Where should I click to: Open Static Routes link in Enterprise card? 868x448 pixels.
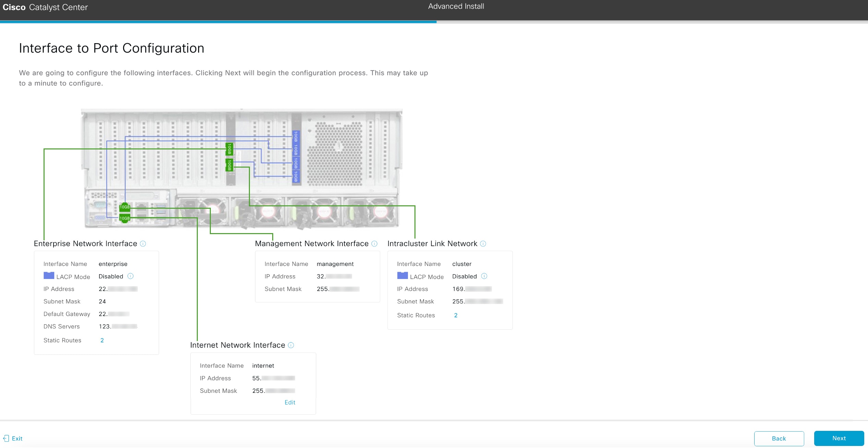[101, 340]
